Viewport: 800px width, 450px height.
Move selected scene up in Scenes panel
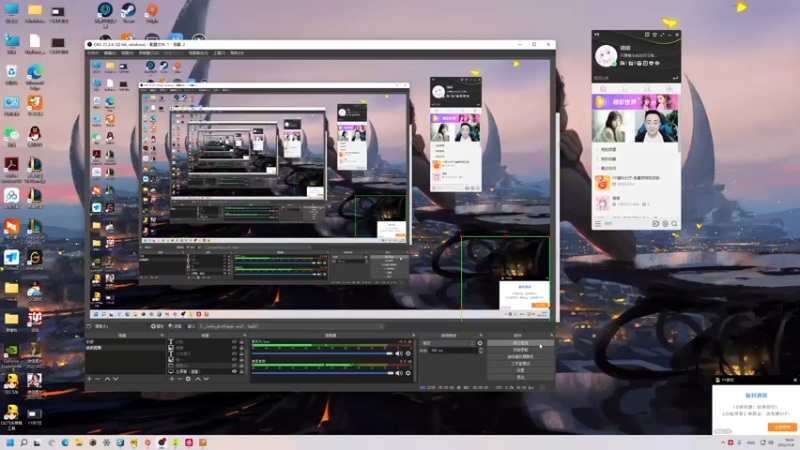(107, 379)
